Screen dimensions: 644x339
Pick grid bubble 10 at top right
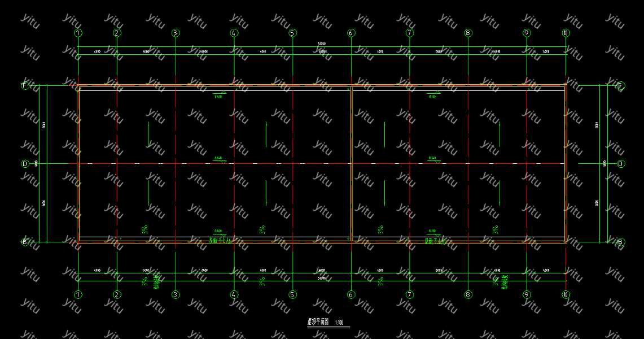(566, 33)
